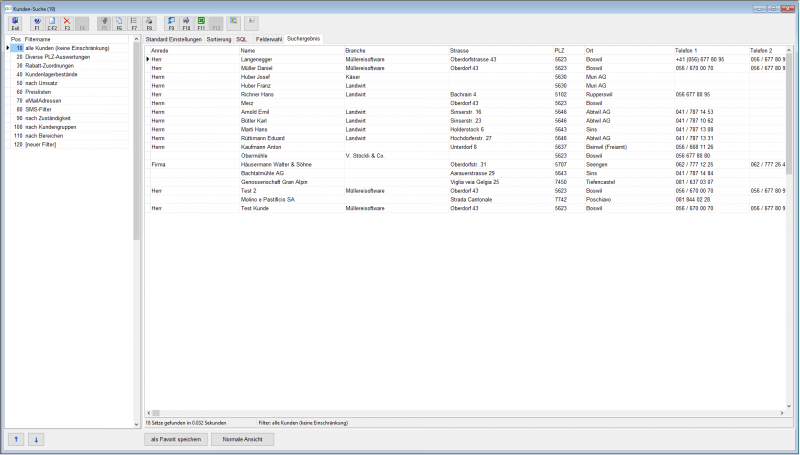Click the results table vertical scrollbar
This screenshot has height=455, width=800.
pyautogui.click(x=789, y=228)
